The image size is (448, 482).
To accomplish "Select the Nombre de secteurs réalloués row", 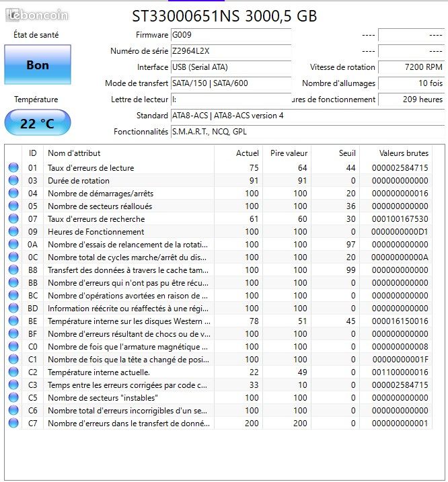I will pyautogui.click(x=219, y=206).
